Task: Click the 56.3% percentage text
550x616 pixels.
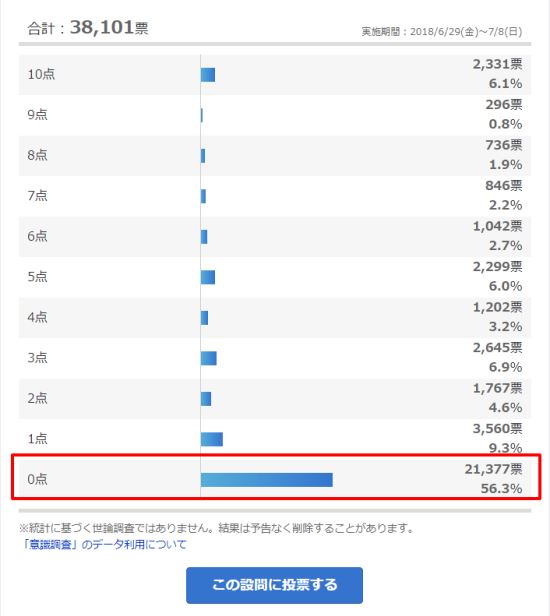Action: click(502, 488)
